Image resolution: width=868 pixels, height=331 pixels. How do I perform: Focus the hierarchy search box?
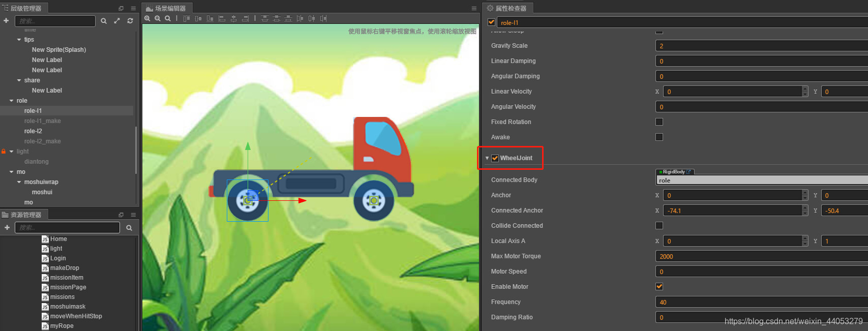tap(55, 21)
